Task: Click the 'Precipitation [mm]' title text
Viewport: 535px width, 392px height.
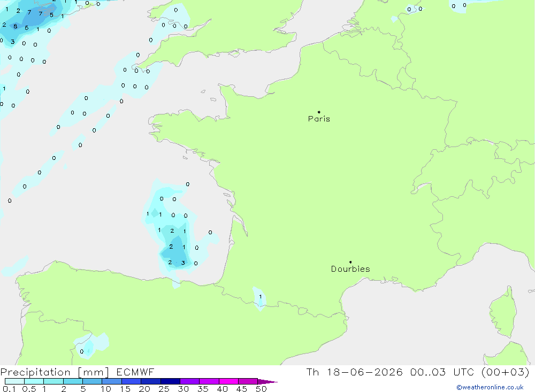Action: click(x=55, y=372)
